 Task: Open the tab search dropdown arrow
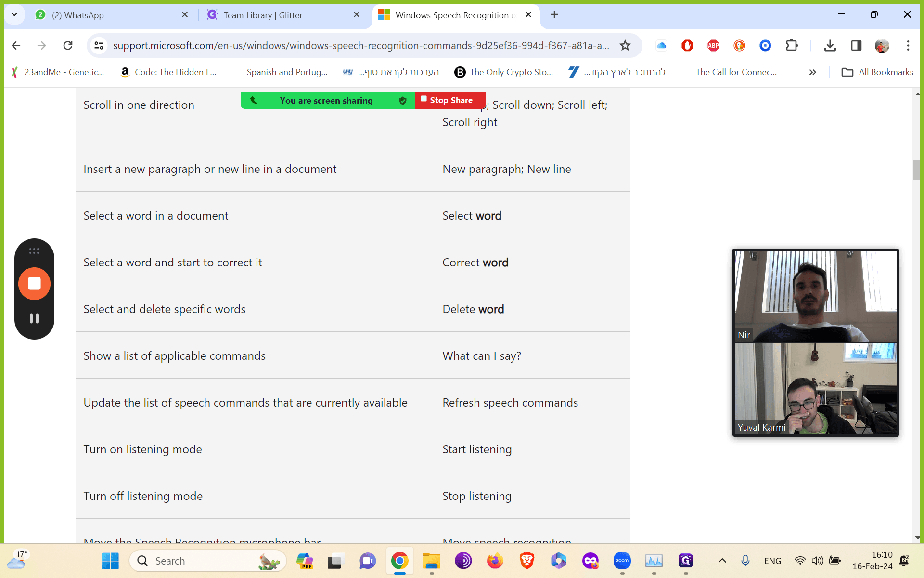click(14, 15)
